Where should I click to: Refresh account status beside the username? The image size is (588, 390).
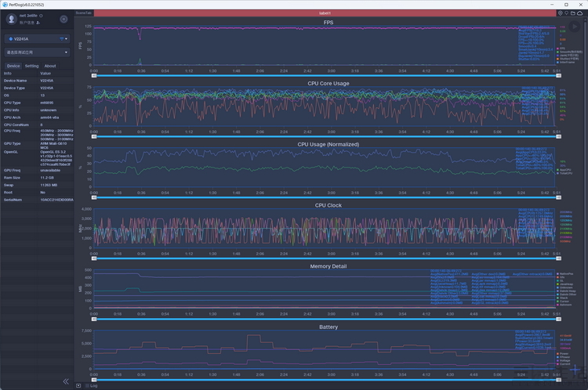click(41, 16)
